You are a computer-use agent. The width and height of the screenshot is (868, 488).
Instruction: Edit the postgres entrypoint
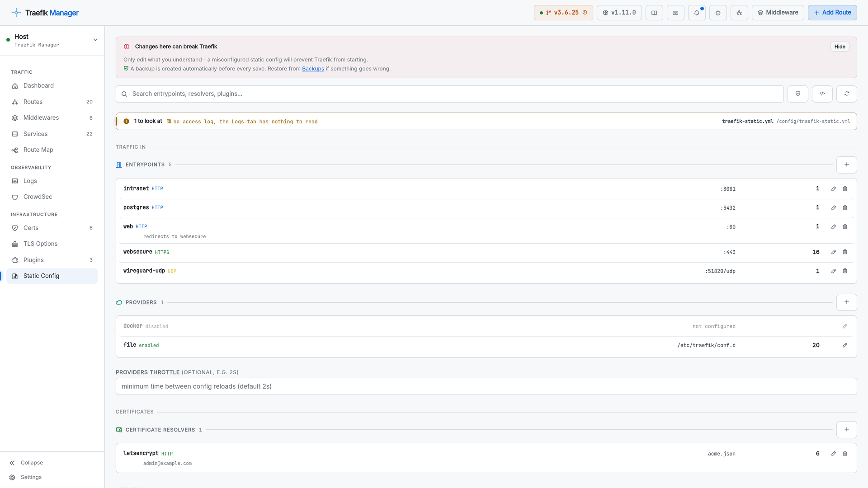click(834, 208)
